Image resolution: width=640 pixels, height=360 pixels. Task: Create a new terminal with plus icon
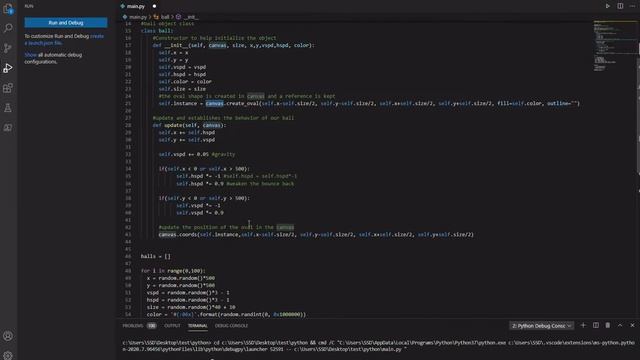[583, 325]
